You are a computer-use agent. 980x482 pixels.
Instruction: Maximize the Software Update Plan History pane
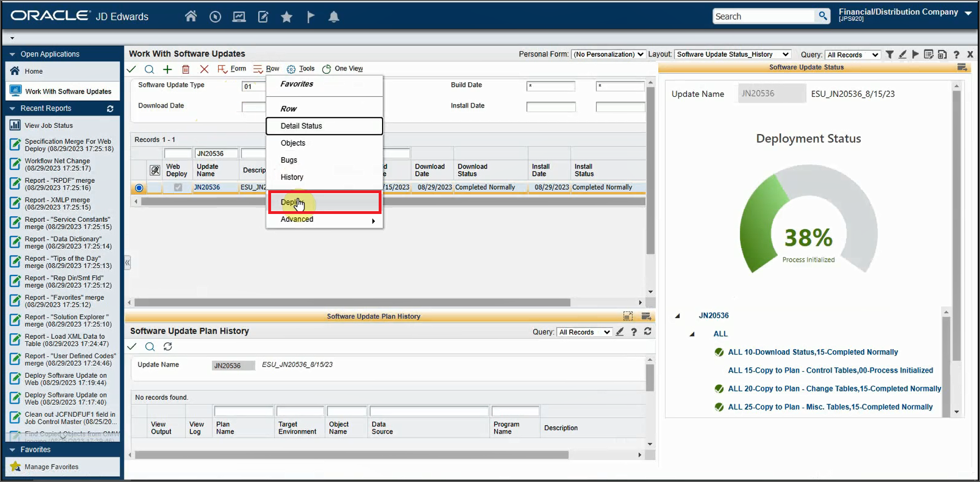(628, 316)
